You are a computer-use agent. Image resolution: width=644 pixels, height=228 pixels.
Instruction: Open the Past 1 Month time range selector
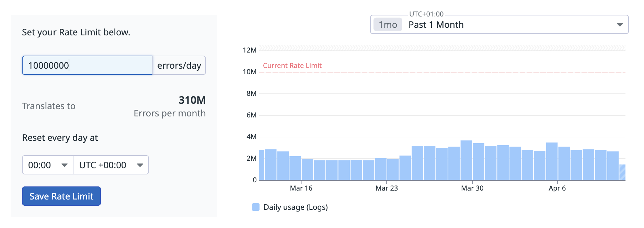499,25
